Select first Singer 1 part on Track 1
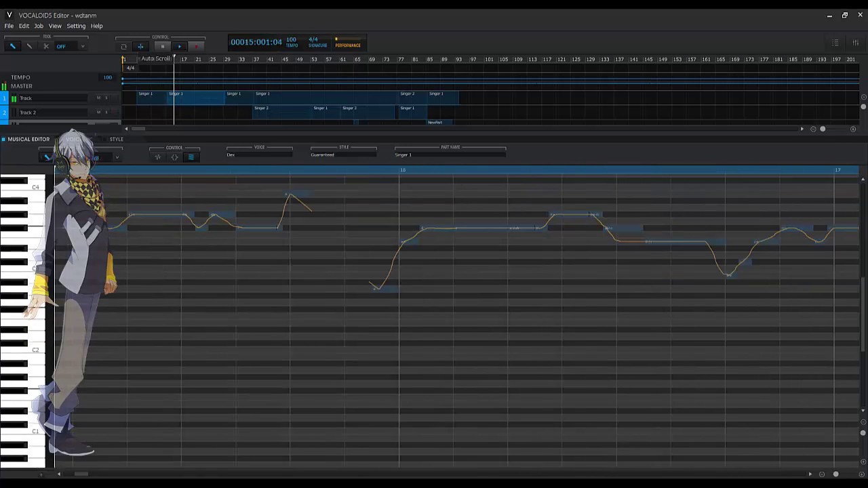 [152, 98]
